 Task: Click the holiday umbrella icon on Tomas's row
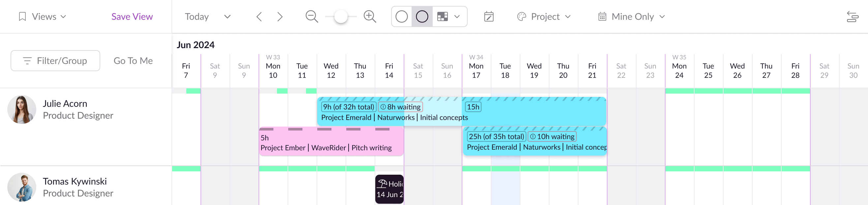pyautogui.click(x=382, y=184)
